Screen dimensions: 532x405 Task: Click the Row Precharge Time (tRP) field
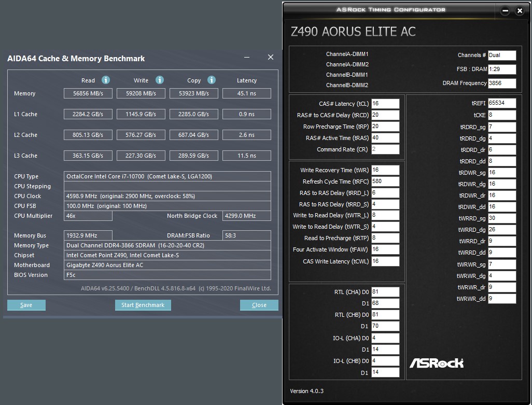click(x=385, y=126)
